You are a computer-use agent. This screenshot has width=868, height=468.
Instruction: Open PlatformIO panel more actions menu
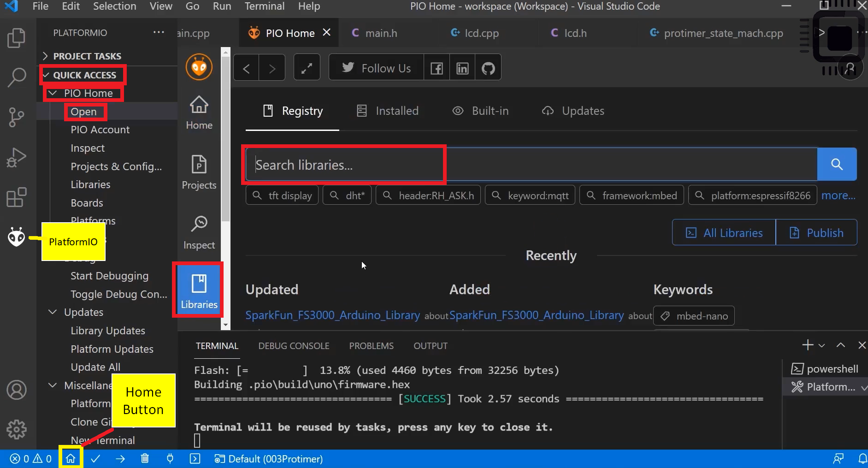tap(159, 32)
